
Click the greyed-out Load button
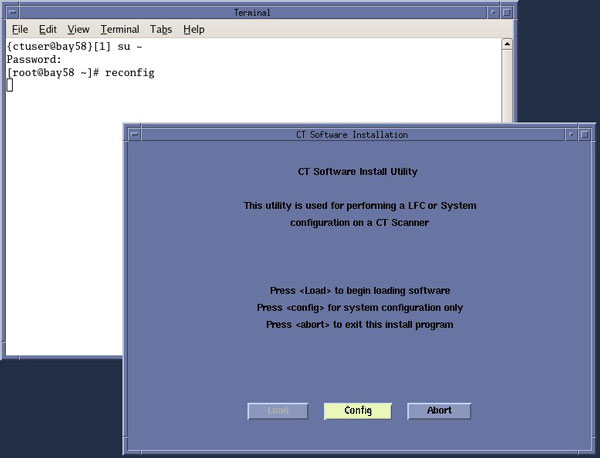[x=279, y=411]
